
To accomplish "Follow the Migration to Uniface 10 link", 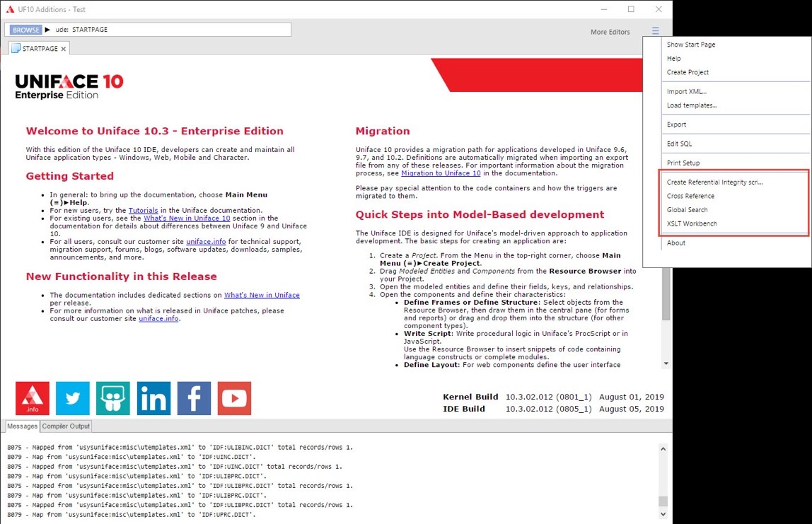I will click(440, 173).
